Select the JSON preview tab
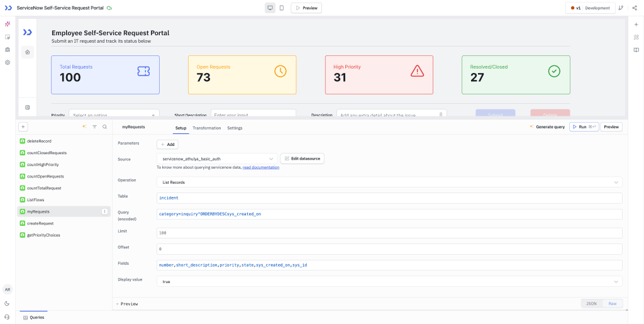The image size is (644, 324). (591, 303)
